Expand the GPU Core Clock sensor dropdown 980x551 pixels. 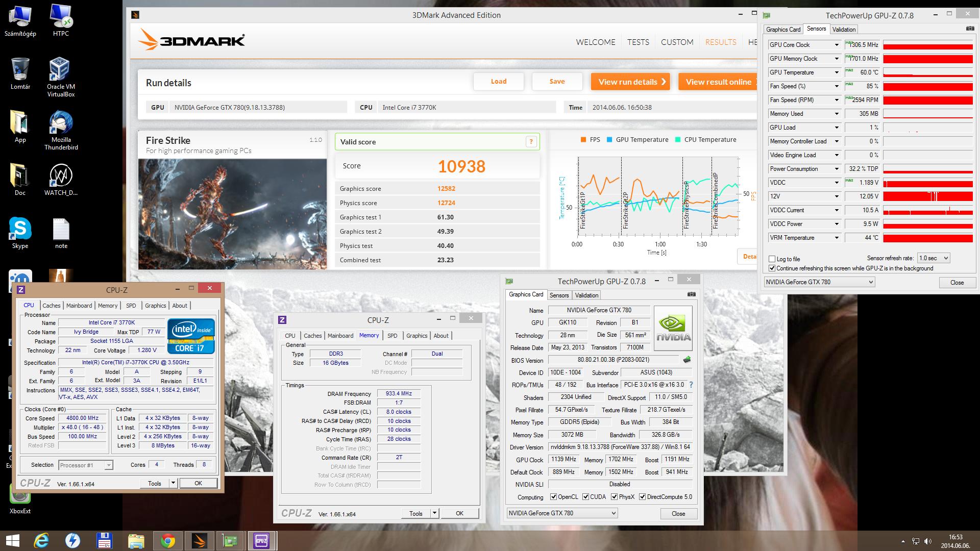[x=837, y=45]
